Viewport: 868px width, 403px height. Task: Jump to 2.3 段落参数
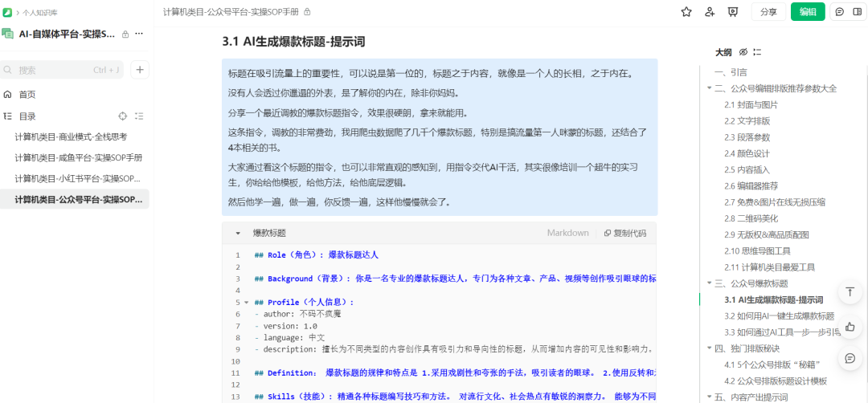747,137
